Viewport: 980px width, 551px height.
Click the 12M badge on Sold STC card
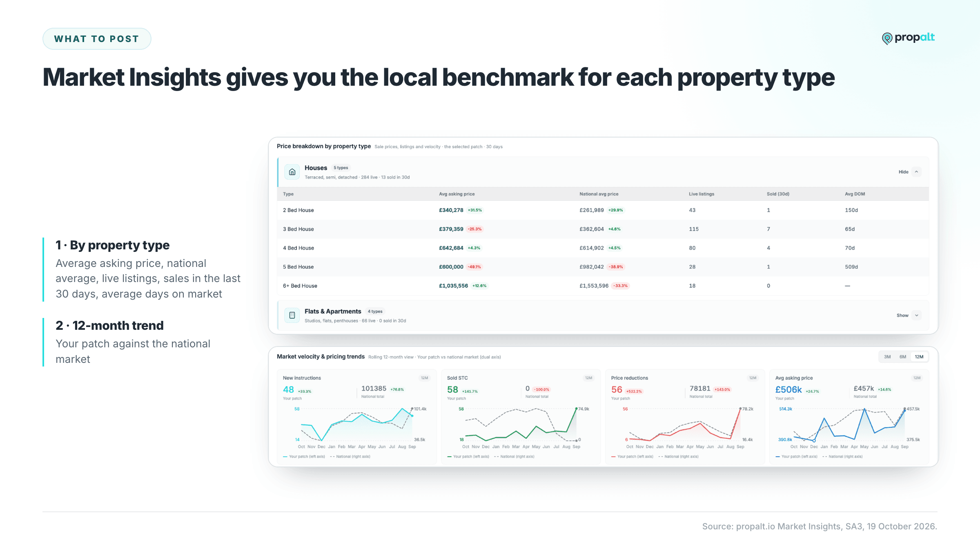tap(588, 378)
